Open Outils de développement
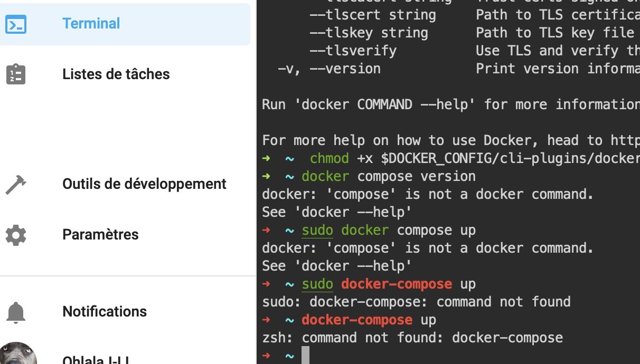The height and width of the screenshot is (364, 640). [144, 184]
